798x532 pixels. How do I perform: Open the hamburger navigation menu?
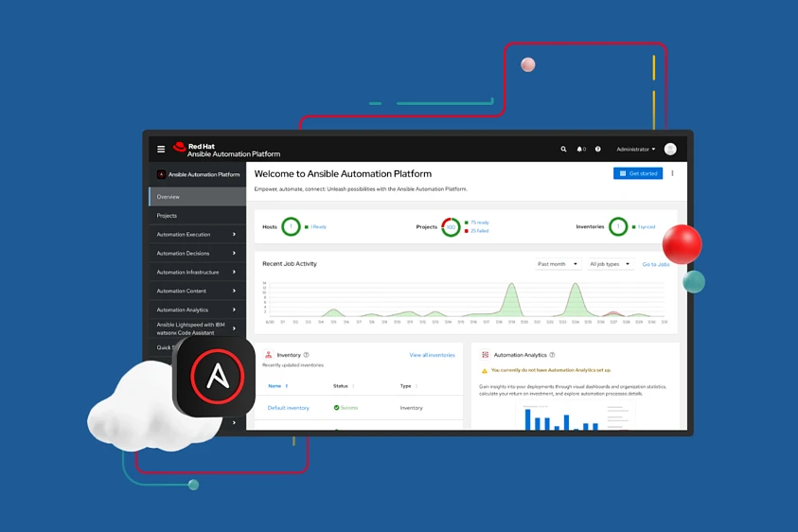coord(161,150)
